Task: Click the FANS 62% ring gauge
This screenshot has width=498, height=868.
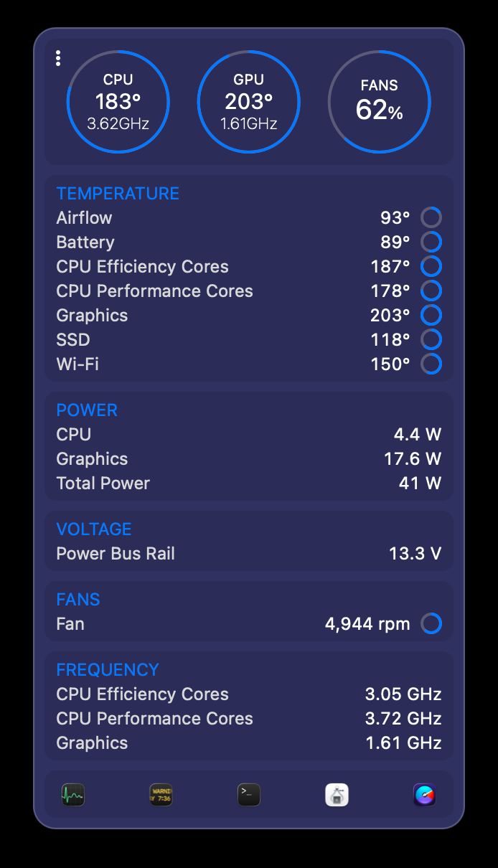Action: coord(379,102)
